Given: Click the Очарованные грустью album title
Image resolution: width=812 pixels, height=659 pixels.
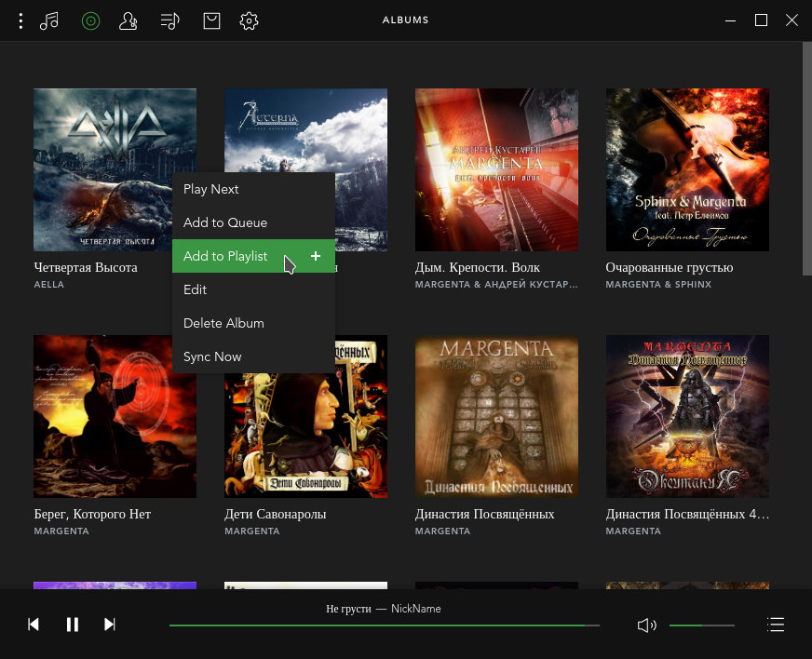Looking at the screenshot, I should [670, 267].
